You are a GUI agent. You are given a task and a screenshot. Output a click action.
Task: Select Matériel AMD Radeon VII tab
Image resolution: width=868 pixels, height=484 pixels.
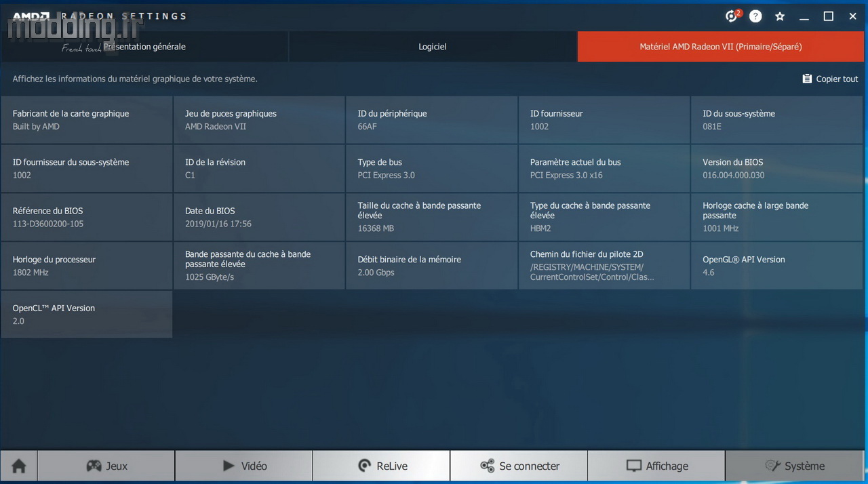721,47
